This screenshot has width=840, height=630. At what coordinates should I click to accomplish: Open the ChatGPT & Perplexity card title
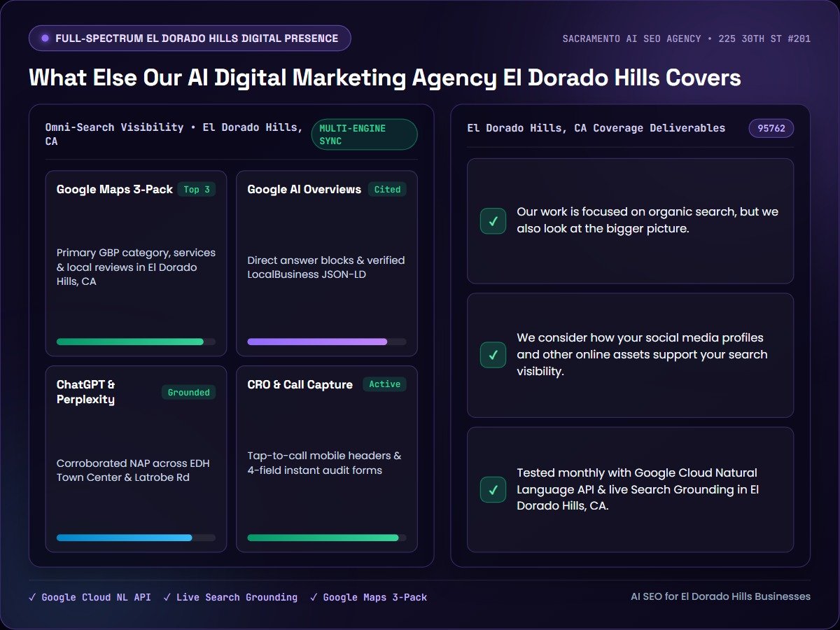(x=86, y=392)
